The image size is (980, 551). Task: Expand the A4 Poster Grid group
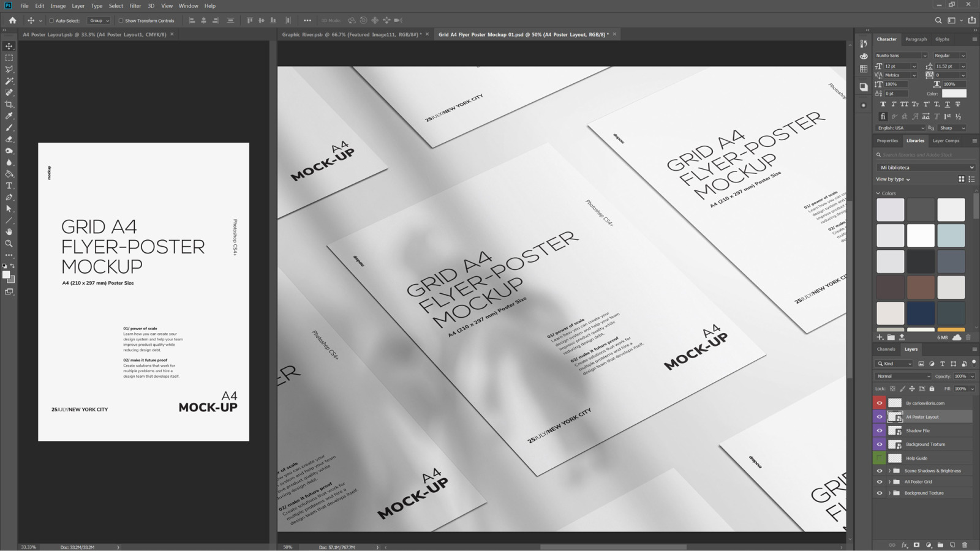coord(889,482)
